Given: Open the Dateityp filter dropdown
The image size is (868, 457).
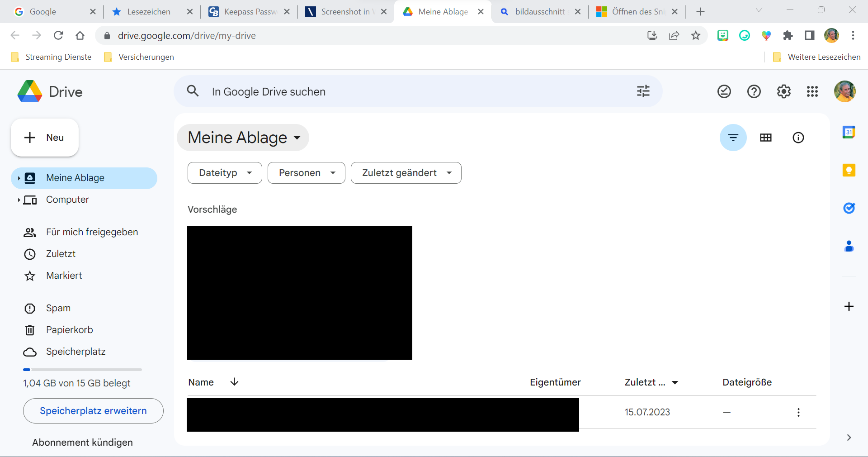Looking at the screenshot, I should tap(224, 173).
